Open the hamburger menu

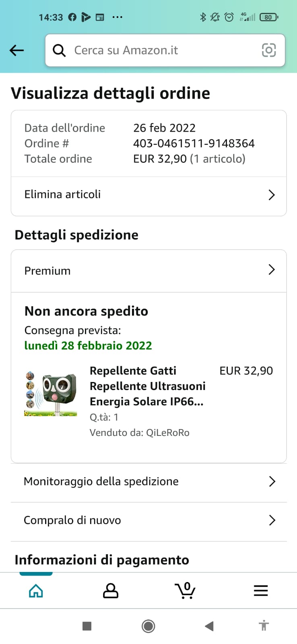[x=261, y=591]
